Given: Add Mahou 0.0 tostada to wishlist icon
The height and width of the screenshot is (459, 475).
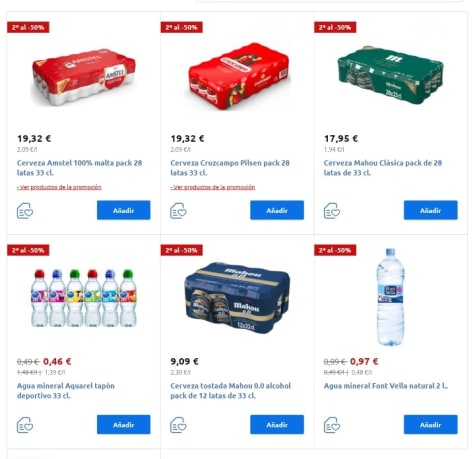Looking at the screenshot, I should click(x=178, y=425).
